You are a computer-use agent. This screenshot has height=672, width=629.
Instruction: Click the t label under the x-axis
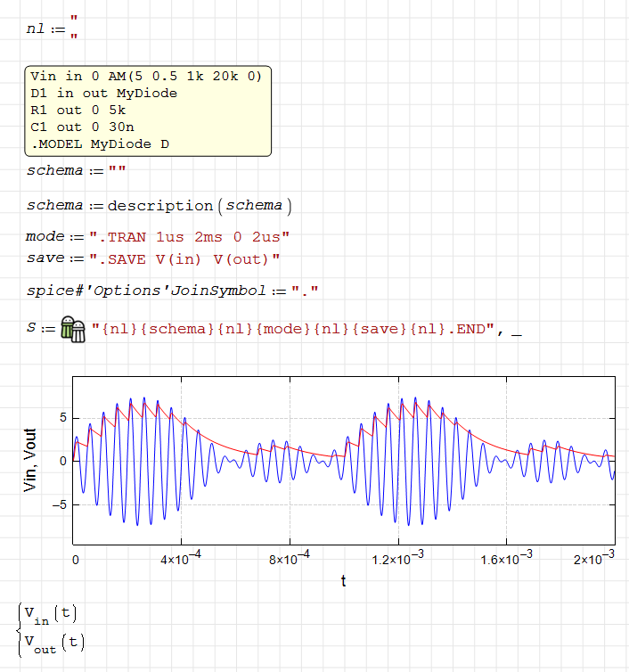click(x=344, y=581)
